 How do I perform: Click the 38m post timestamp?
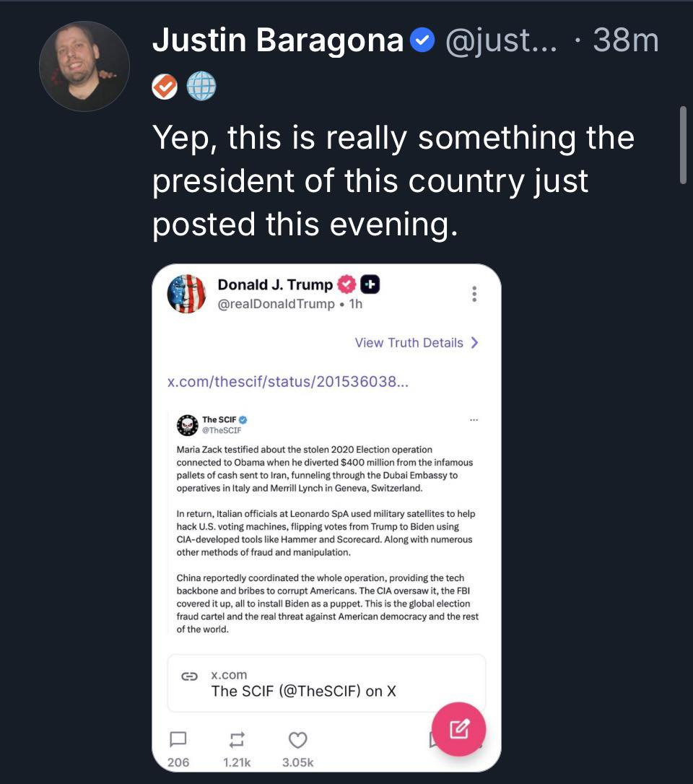[625, 41]
